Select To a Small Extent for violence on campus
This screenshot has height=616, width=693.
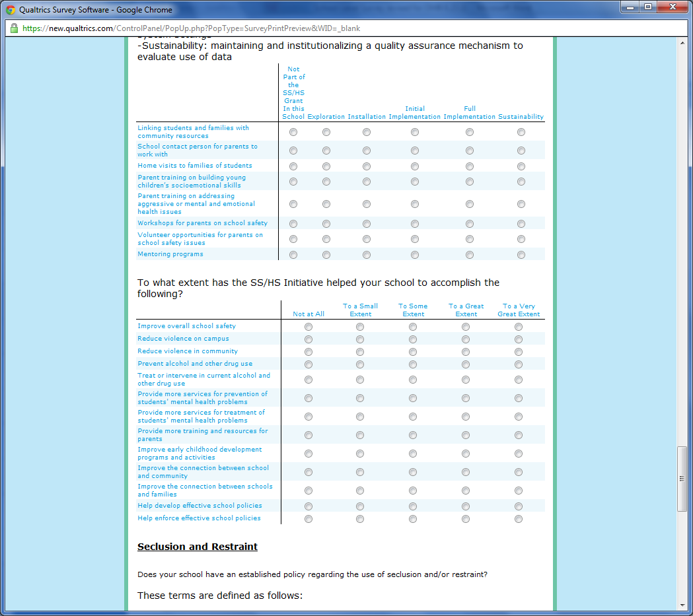tap(360, 339)
